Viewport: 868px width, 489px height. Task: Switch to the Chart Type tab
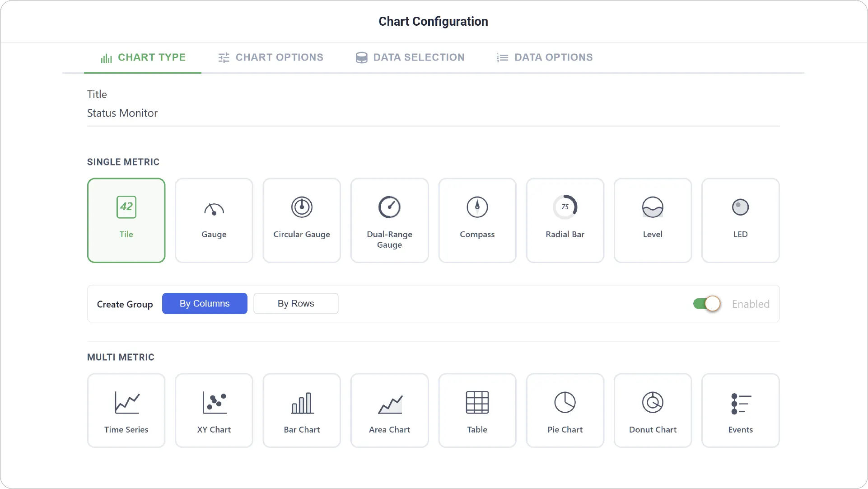143,58
